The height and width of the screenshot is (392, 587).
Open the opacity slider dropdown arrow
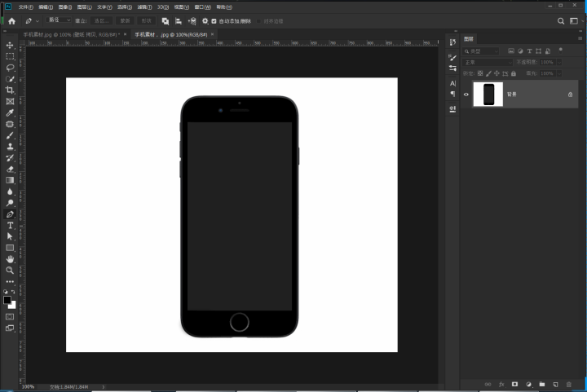559,63
